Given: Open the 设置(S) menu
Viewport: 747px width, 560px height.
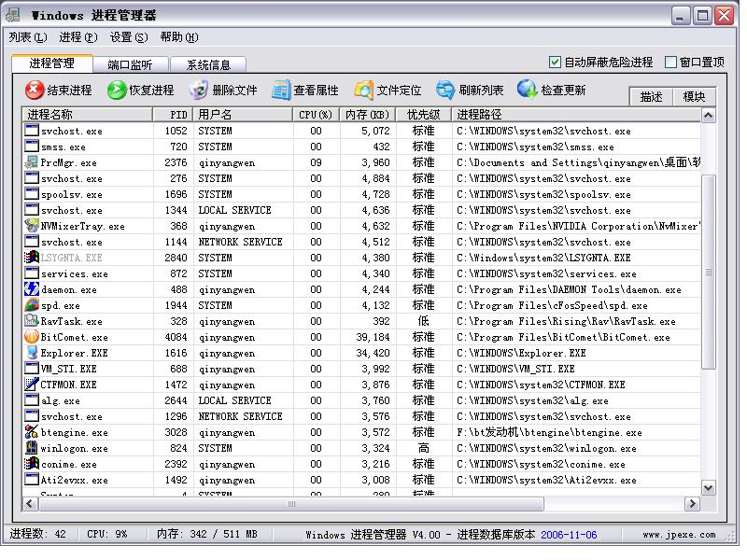Looking at the screenshot, I should coord(129,37).
